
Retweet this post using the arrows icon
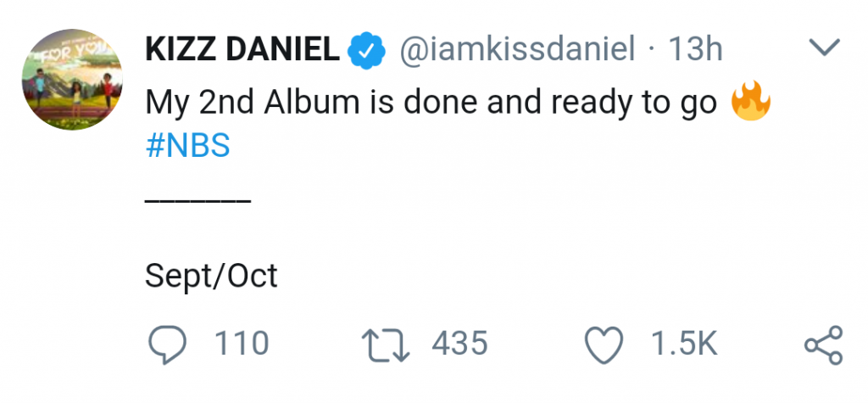pyautogui.click(x=384, y=344)
